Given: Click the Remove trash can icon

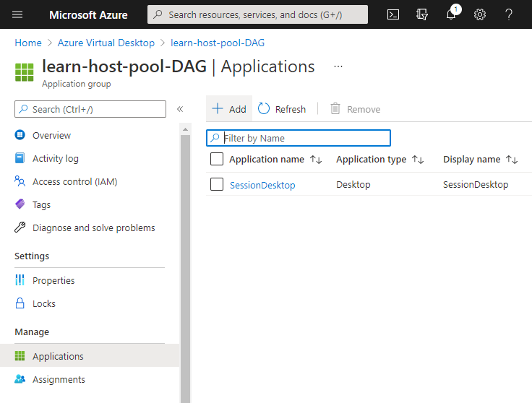Looking at the screenshot, I should pyautogui.click(x=335, y=109).
